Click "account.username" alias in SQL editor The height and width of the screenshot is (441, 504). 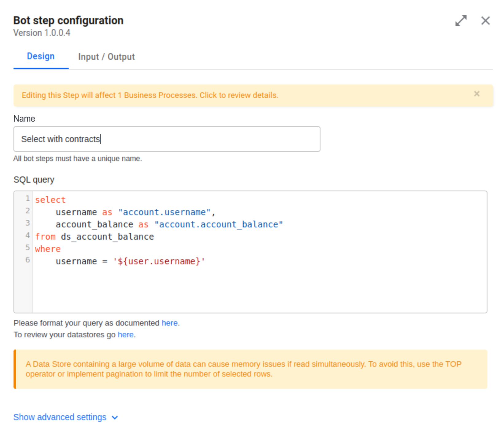[164, 212]
